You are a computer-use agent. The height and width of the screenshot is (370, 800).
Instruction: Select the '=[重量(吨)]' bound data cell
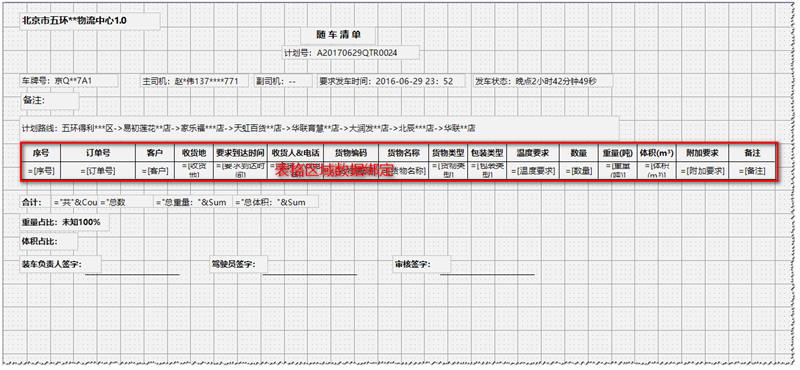(x=617, y=170)
